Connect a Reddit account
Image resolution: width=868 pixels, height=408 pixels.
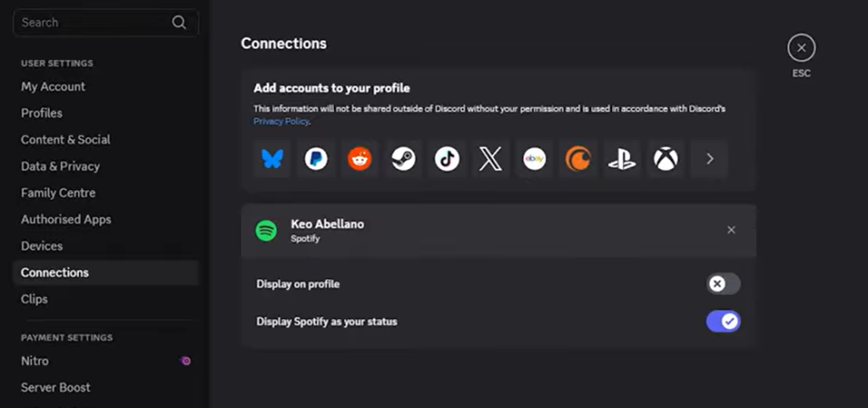[x=359, y=159]
